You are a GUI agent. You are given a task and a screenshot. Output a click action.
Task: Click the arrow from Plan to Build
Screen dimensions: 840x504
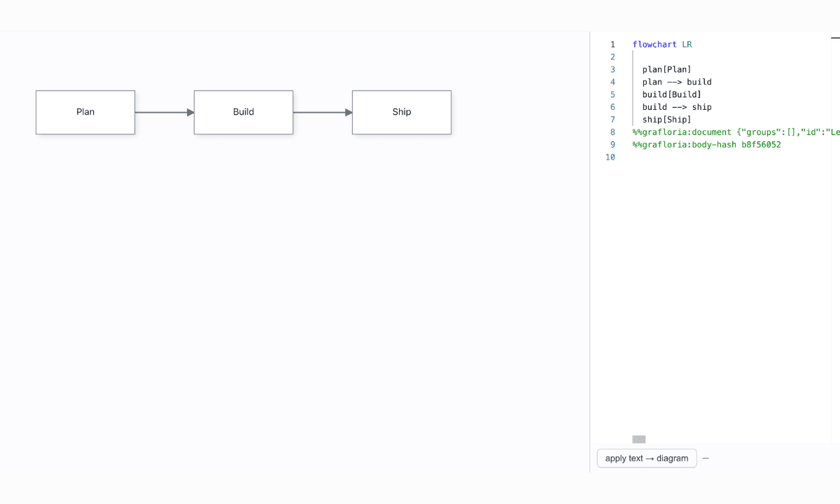click(164, 112)
